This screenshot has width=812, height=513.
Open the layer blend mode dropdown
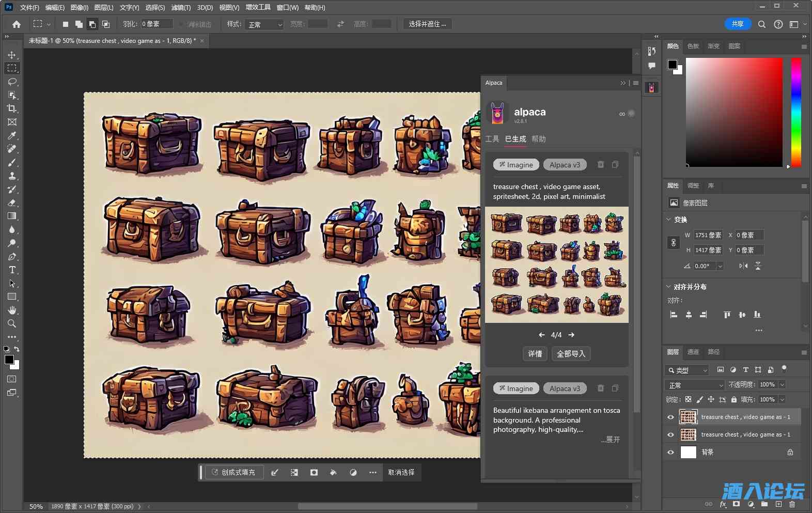pos(695,385)
